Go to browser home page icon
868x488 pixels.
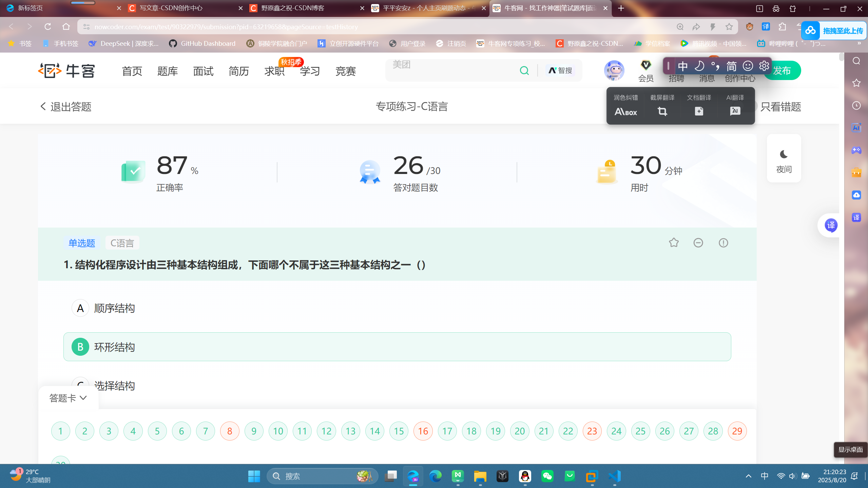coord(66,26)
